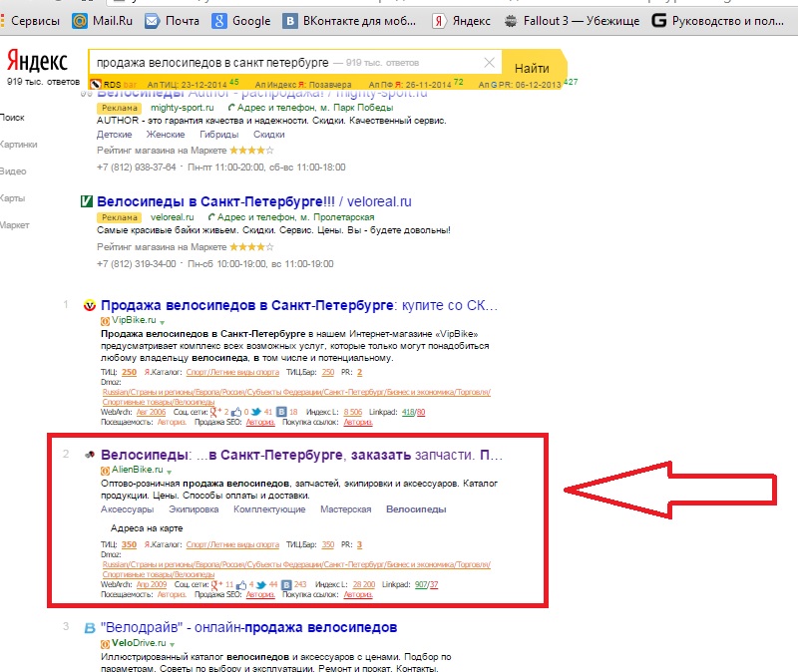Open the Яндекс bookmark icon
Image resolution: width=798 pixels, height=672 pixels.
coord(439,21)
